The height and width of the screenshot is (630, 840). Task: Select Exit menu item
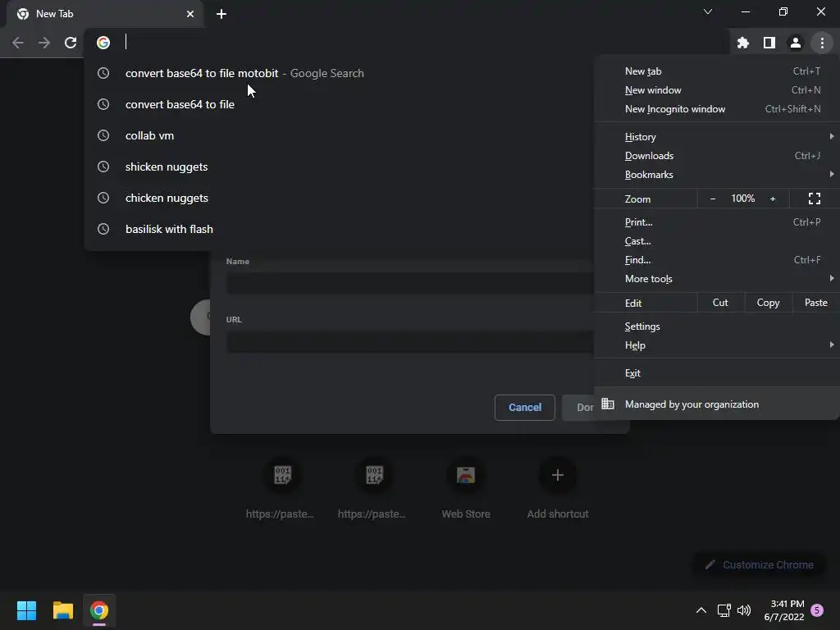coord(717,373)
